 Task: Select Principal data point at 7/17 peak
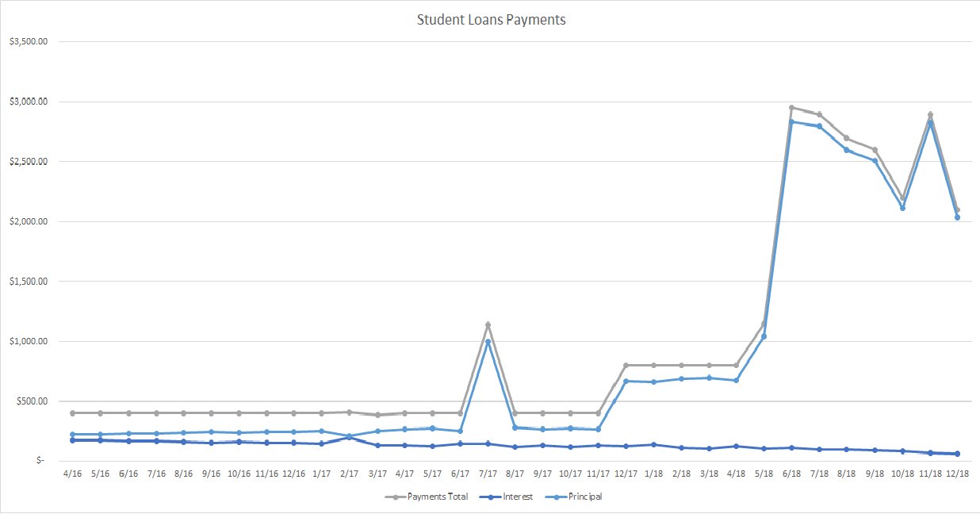click(x=488, y=342)
